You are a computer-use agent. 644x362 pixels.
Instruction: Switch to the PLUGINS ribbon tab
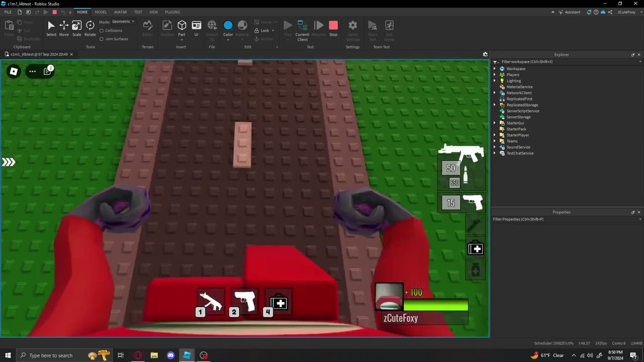tap(172, 12)
